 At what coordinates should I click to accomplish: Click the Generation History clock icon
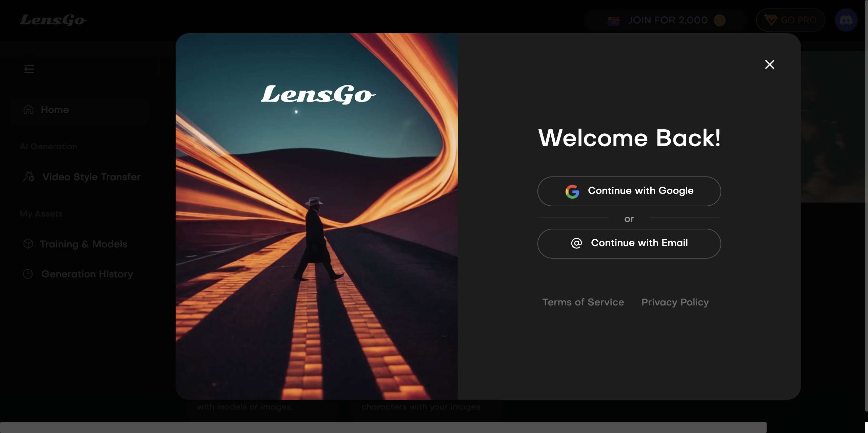28,274
